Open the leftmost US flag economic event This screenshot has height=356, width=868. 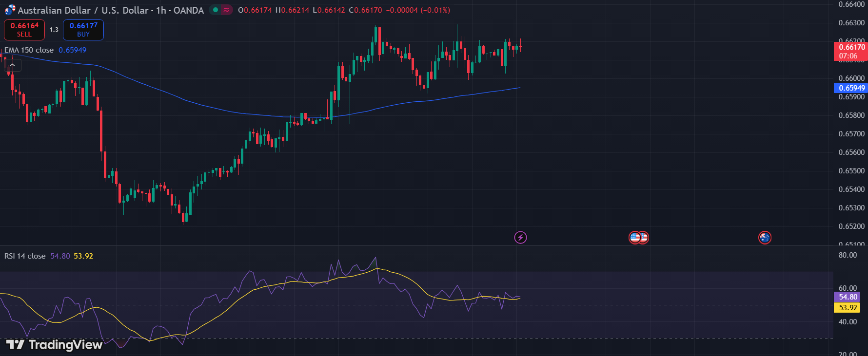(x=634, y=238)
